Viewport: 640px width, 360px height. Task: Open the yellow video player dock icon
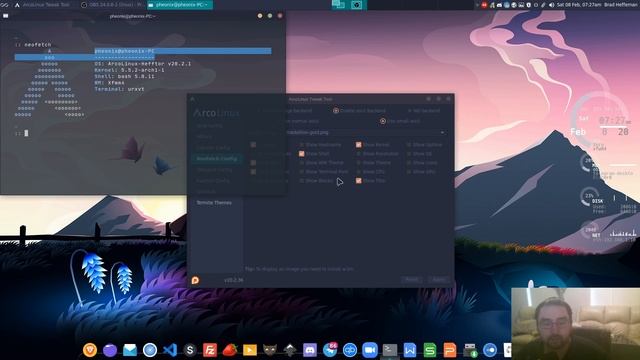250,350
